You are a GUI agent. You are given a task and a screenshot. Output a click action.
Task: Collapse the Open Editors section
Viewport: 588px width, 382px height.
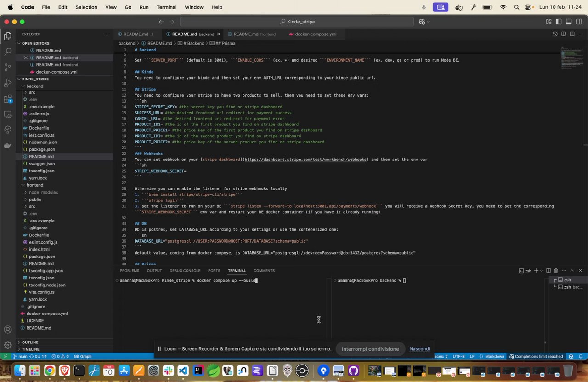tap(35, 43)
